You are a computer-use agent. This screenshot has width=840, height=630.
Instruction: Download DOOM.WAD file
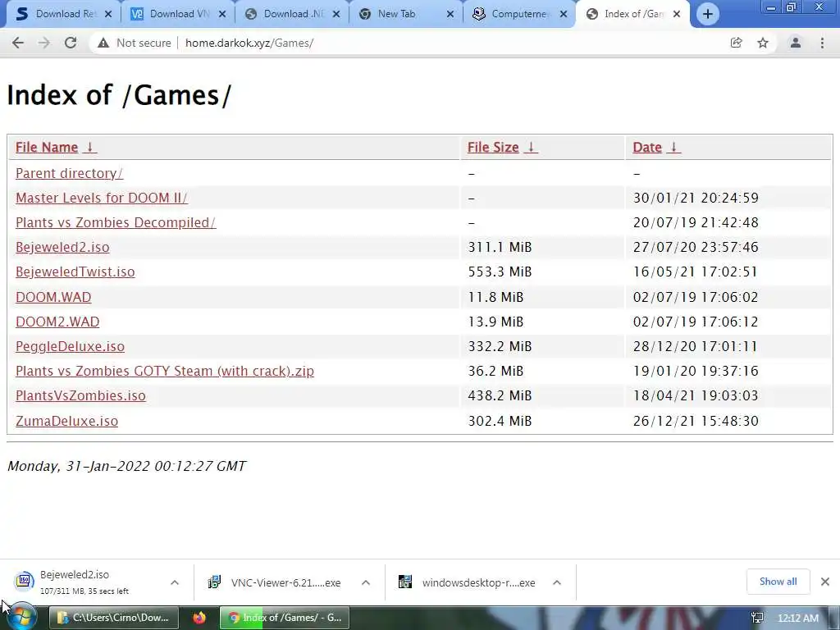[53, 297]
